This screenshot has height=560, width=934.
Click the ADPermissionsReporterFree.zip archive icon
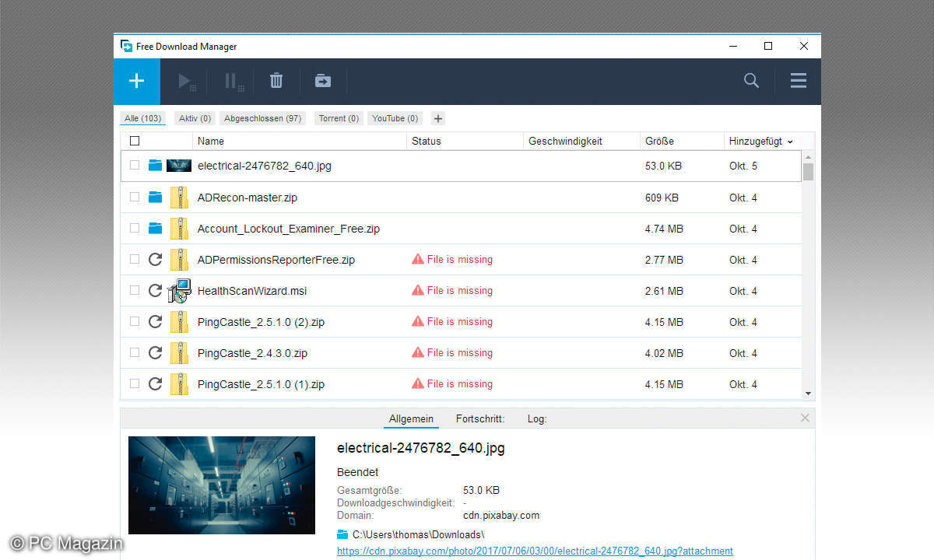(179, 260)
